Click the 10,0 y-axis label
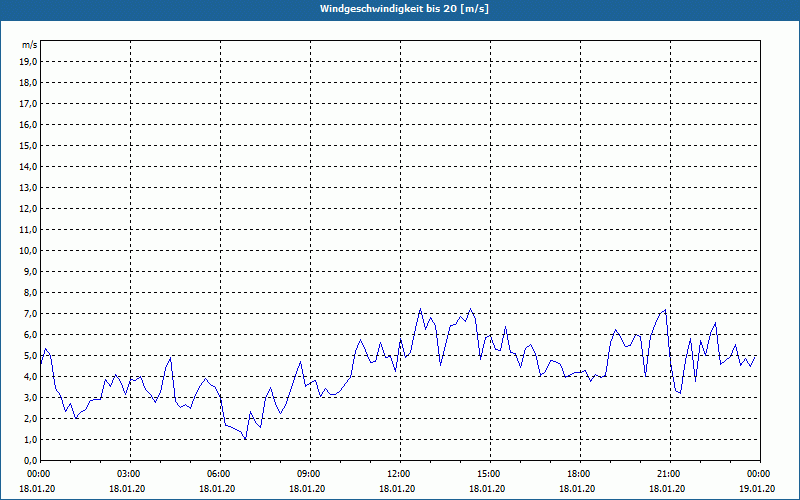This screenshot has height=500, width=800. 28,251
